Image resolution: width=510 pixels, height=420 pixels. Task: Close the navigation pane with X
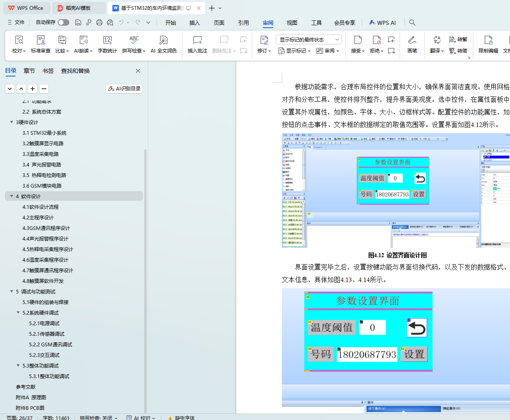[x=138, y=71]
